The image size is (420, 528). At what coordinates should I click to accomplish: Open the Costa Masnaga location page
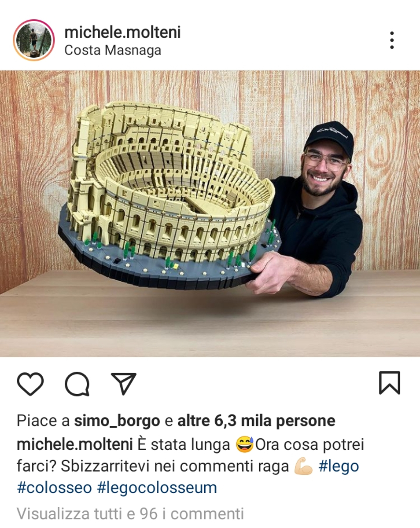pyautogui.click(x=113, y=50)
